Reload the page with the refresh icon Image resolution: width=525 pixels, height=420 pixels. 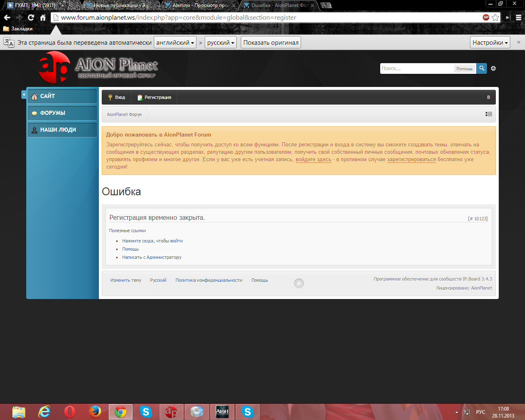pos(31,18)
